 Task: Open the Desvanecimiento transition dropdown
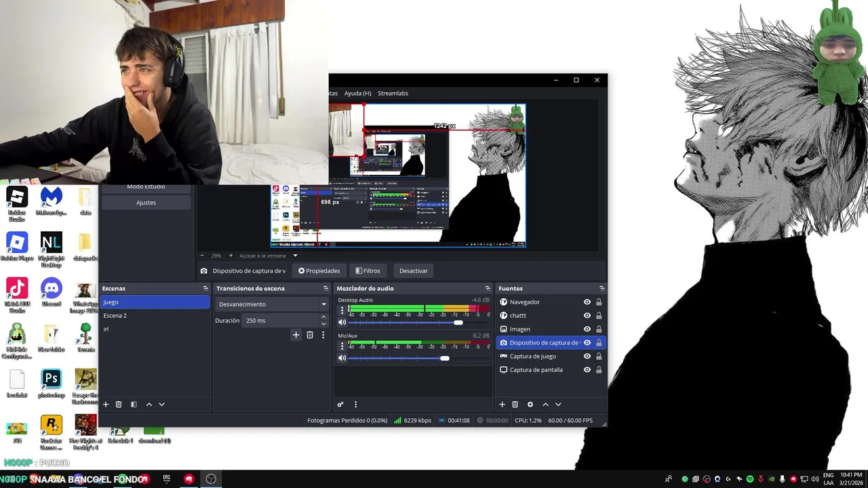(x=272, y=304)
